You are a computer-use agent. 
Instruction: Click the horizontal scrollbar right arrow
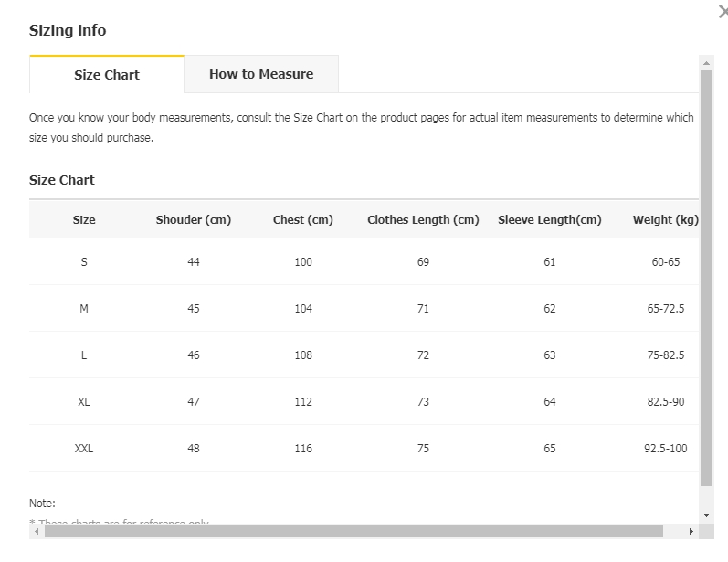coord(691,531)
